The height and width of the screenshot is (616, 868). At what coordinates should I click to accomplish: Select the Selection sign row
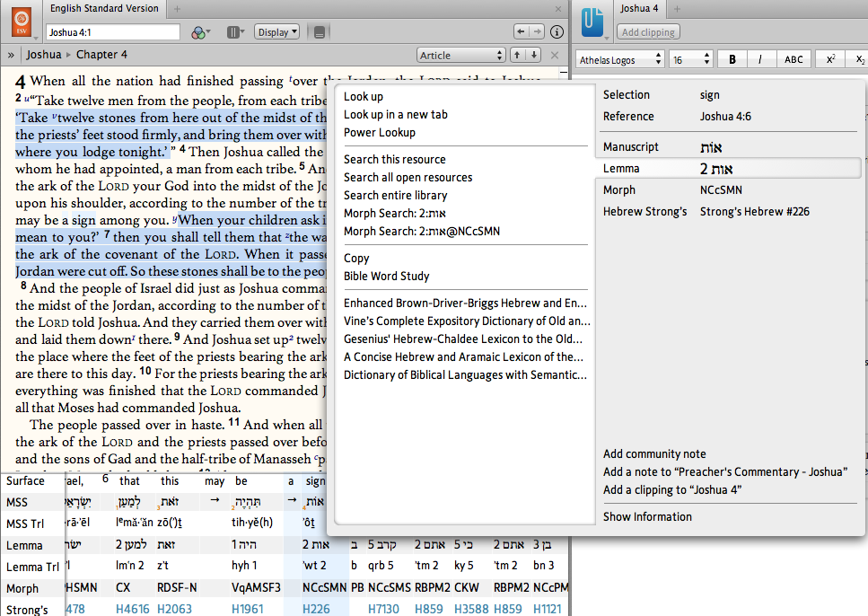pos(729,94)
